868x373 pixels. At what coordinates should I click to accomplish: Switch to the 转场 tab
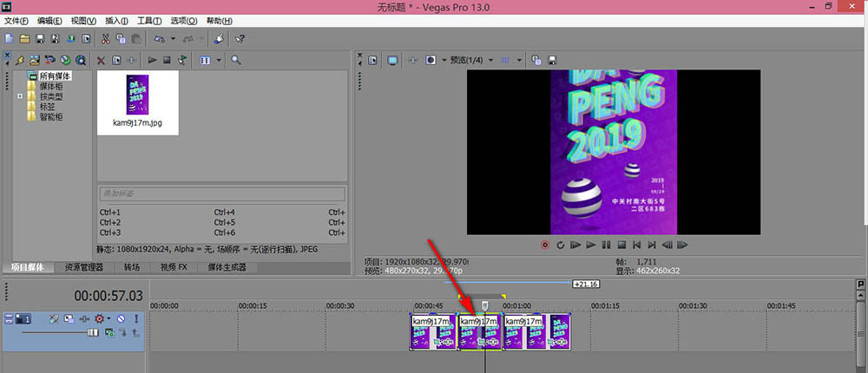[132, 267]
